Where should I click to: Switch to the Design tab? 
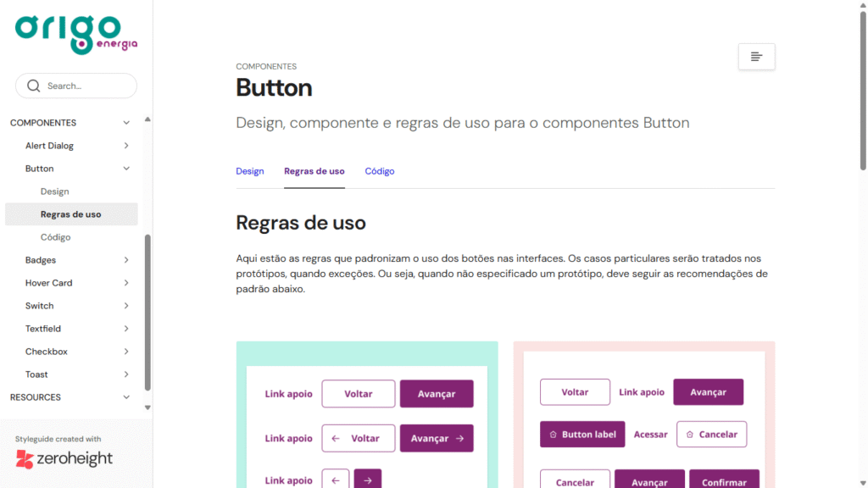(250, 171)
